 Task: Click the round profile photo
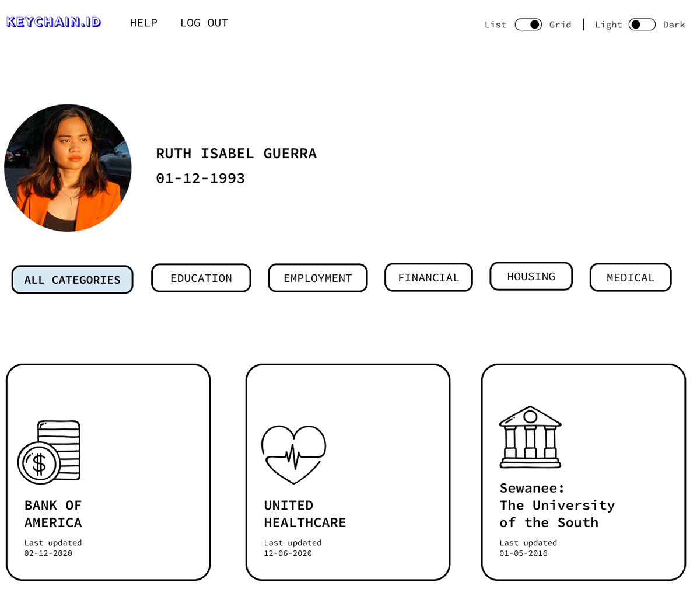coord(68,168)
